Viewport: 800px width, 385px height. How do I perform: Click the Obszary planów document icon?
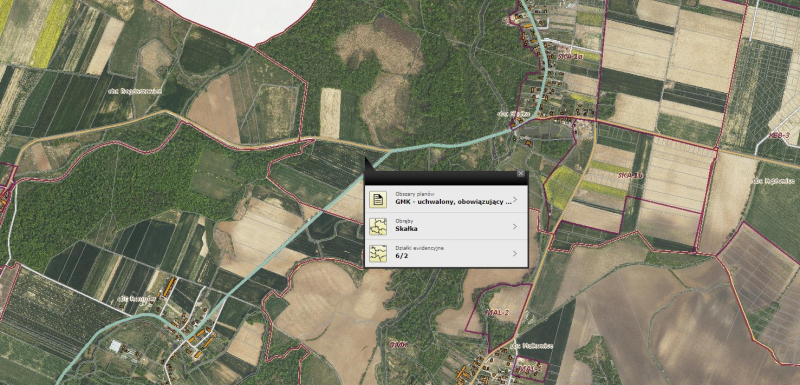point(378,198)
